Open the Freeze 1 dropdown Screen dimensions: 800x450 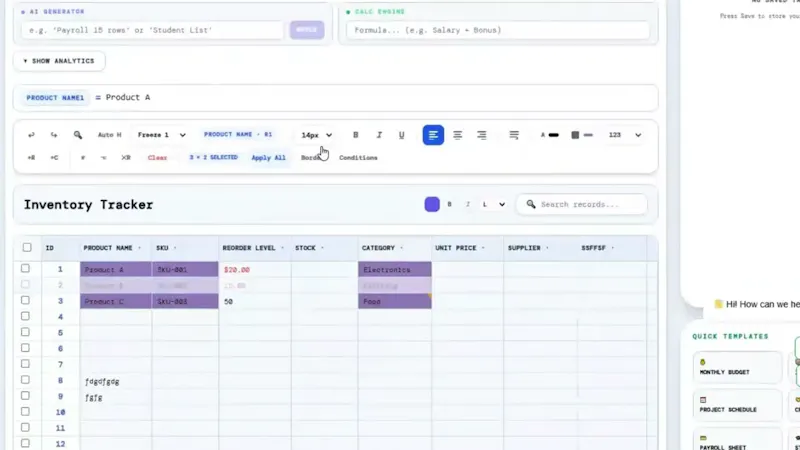161,135
